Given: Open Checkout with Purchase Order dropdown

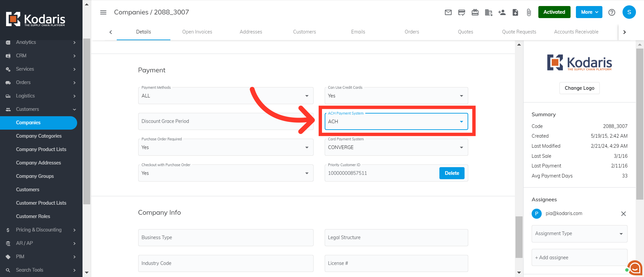Looking at the screenshot, I should pyautogui.click(x=226, y=173).
